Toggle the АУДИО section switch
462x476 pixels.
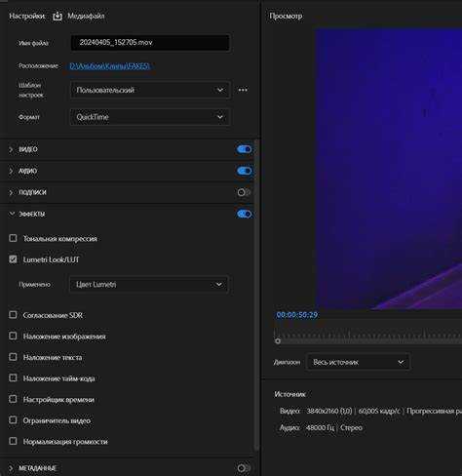point(245,171)
